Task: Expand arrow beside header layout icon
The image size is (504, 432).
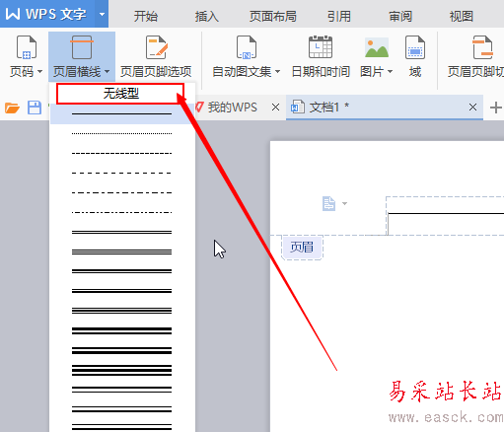Action: pos(344,203)
